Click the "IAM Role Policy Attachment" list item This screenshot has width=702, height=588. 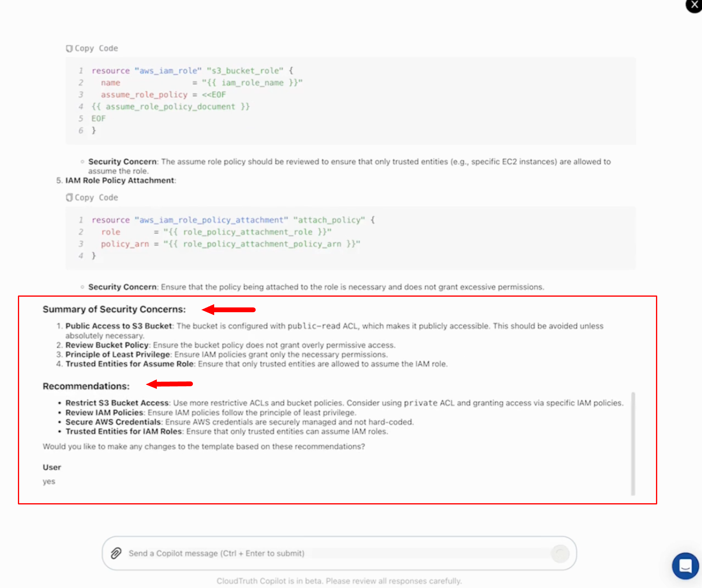(x=120, y=180)
